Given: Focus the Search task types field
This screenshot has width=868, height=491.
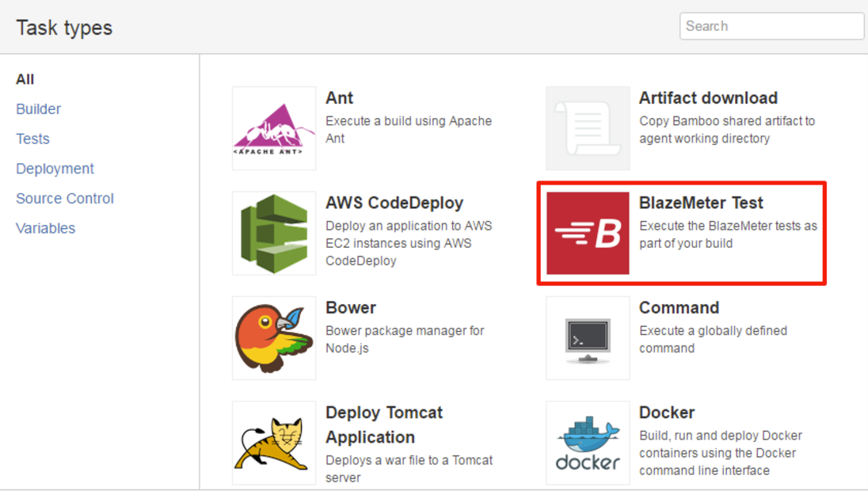Looking at the screenshot, I should pos(771,26).
